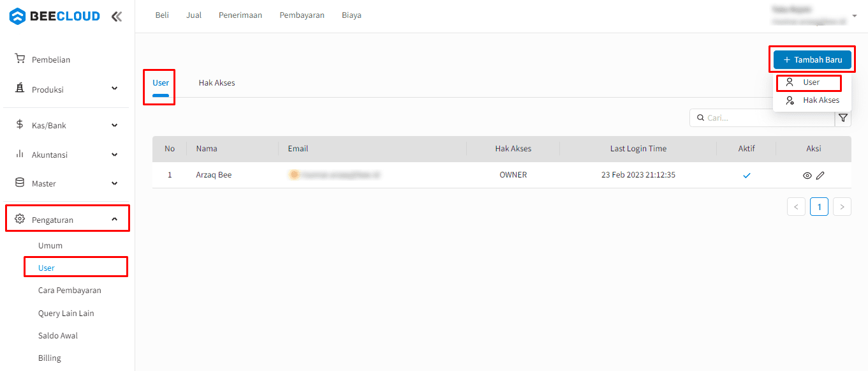Open Umum settings submenu

point(50,246)
